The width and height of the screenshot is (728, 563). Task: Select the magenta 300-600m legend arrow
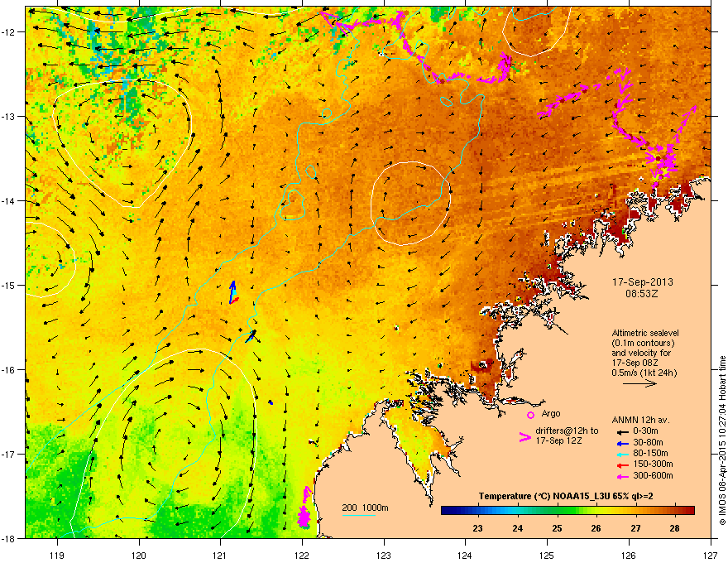623,476
